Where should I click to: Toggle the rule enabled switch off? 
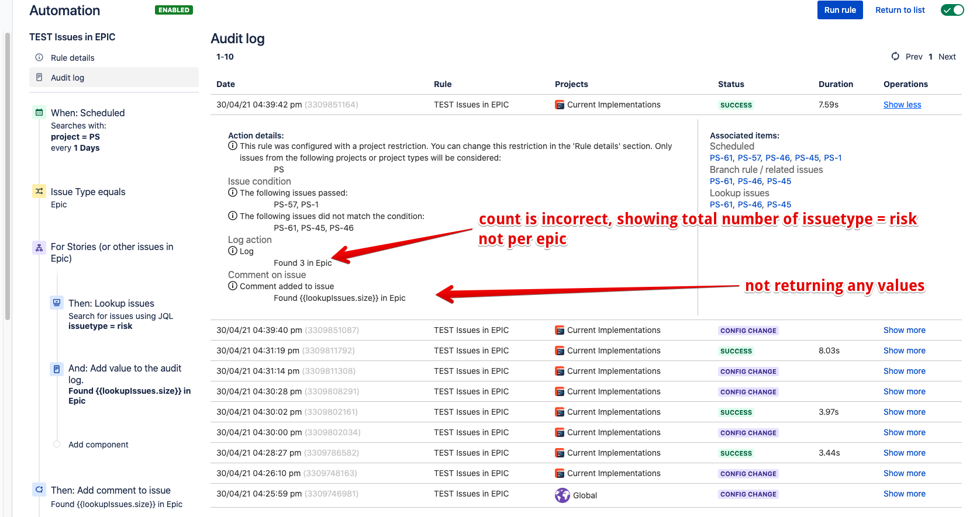(x=952, y=10)
